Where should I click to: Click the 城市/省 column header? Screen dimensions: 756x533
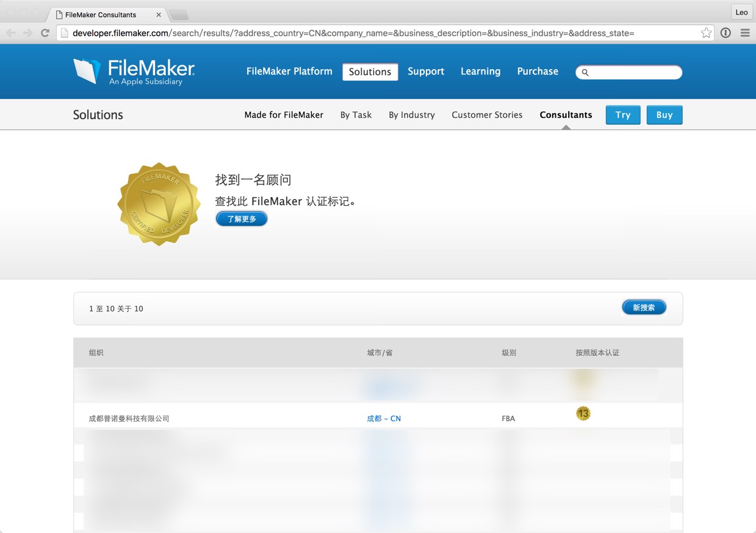coord(380,352)
